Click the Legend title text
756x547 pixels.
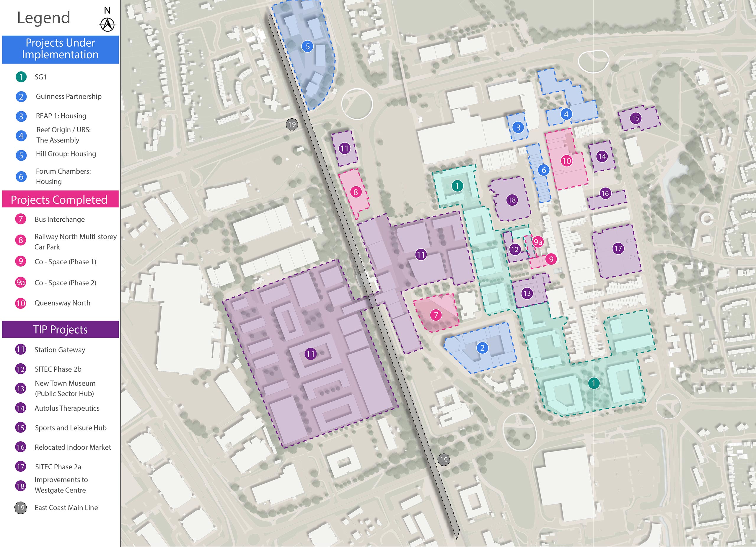click(x=44, y=18)
